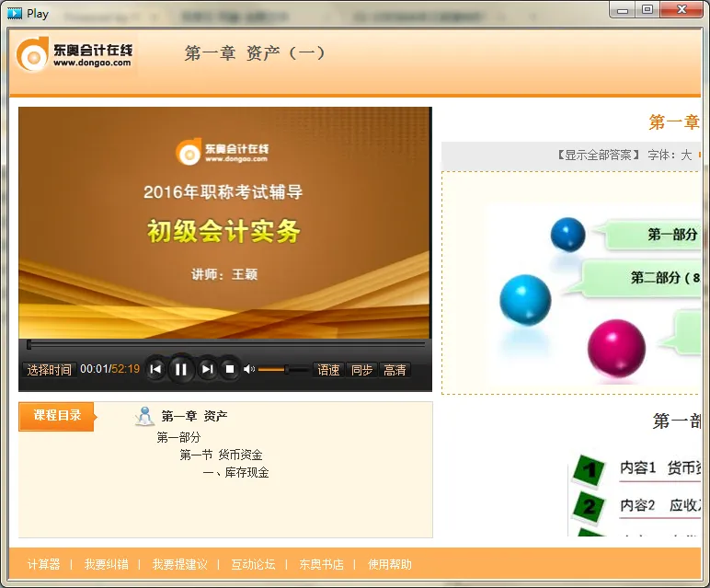Go to 互动论坛 forum link

[x=253, y=564]
